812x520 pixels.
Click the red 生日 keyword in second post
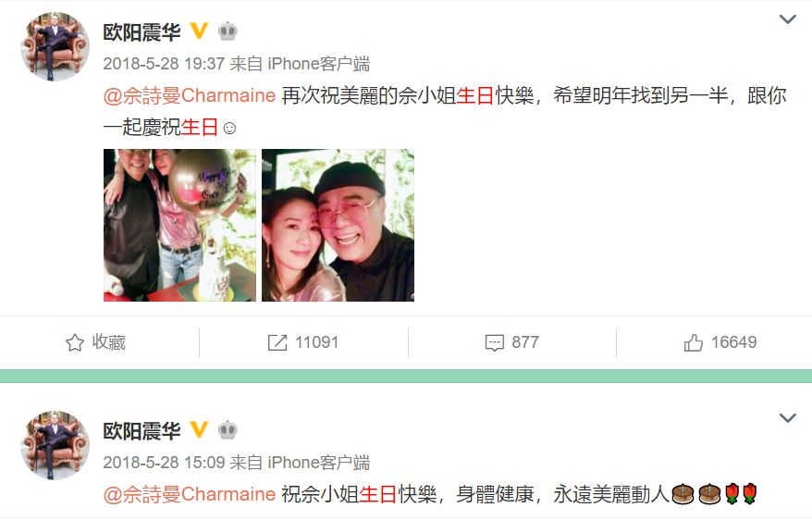(378, 495)
